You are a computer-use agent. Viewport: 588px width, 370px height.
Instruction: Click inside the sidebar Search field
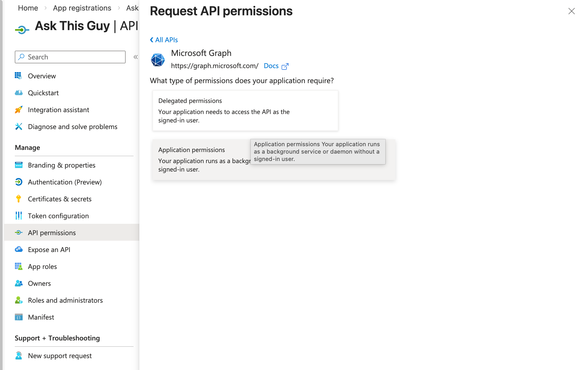[x=70, y=57]
